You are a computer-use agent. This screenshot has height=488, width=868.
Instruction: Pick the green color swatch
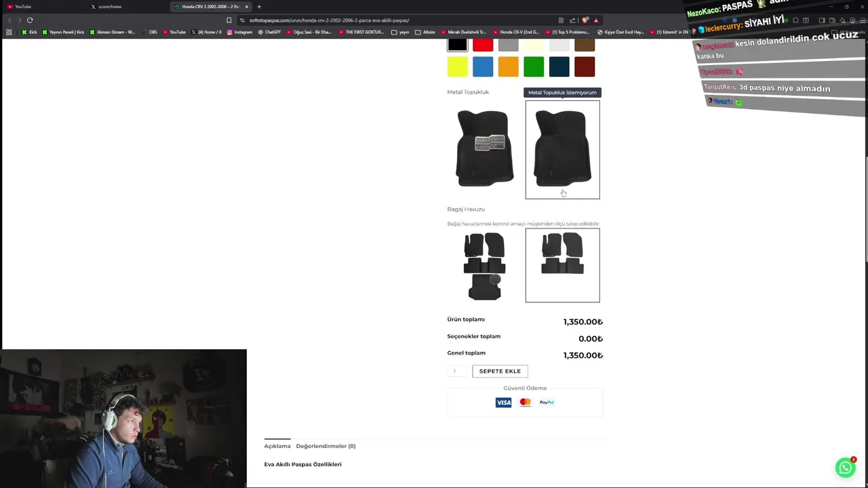(x=534, y=66)
